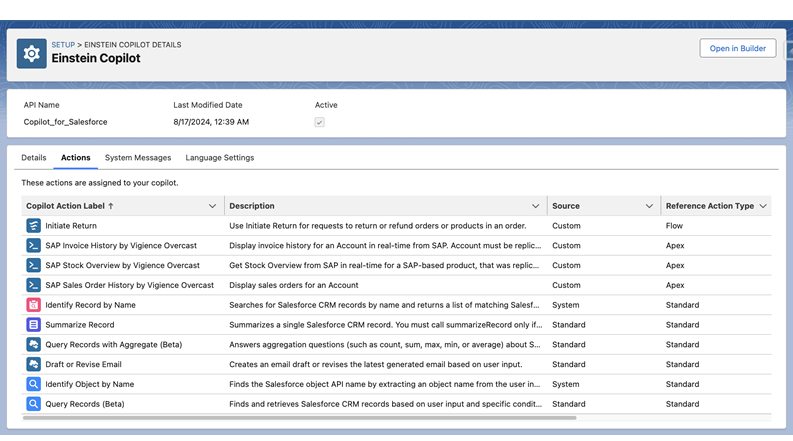Viewport: 793px width, 441px height.
Task: Click the Summarize Record icon
Action: click(x=33, y=325)
